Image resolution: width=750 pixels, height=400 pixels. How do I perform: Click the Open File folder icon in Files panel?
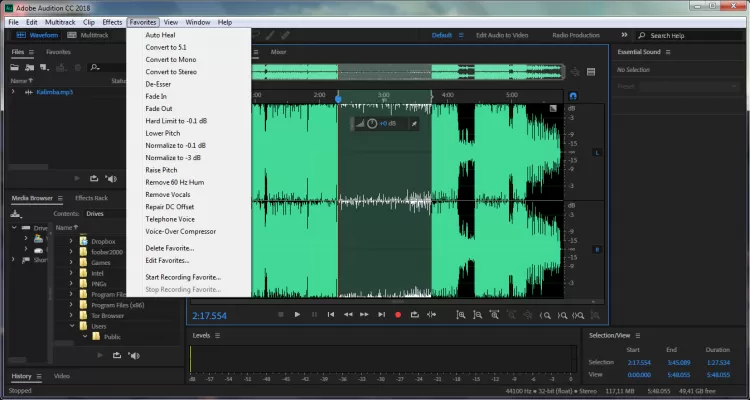[17, 67]
